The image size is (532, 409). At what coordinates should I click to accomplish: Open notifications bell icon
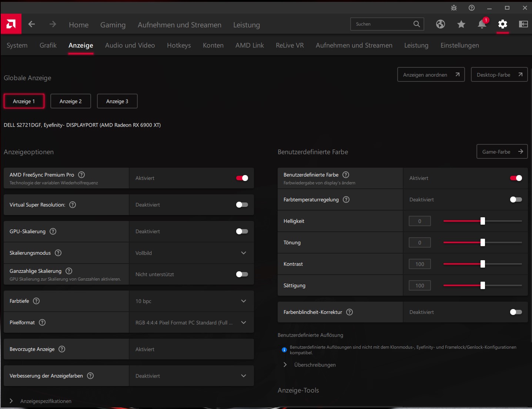click(482, 24)
